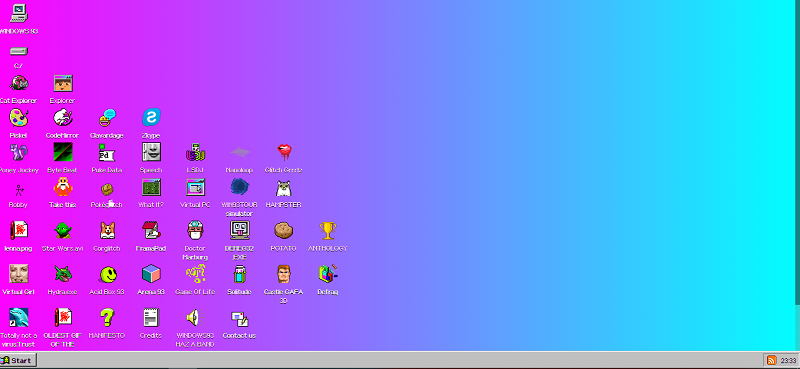Launch Glitch Grrrlz lips icon
The width and height of the screenshot is (800, 369).
(x=284, y=152)
